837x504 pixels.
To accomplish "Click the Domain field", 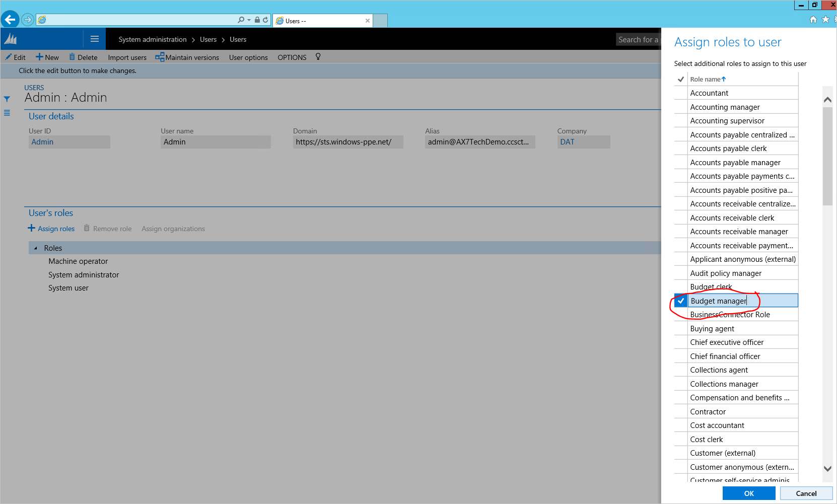I will (x=348, y=142).
